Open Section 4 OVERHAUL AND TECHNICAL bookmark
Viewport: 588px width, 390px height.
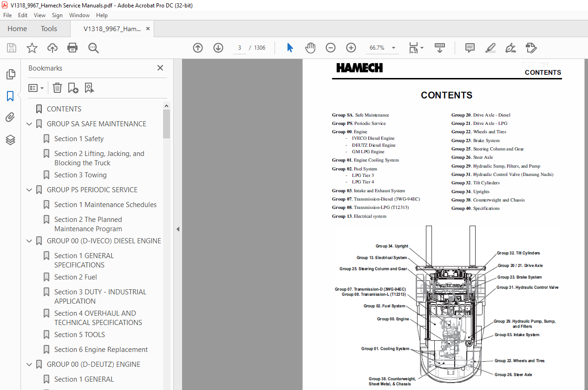(98, 318)
